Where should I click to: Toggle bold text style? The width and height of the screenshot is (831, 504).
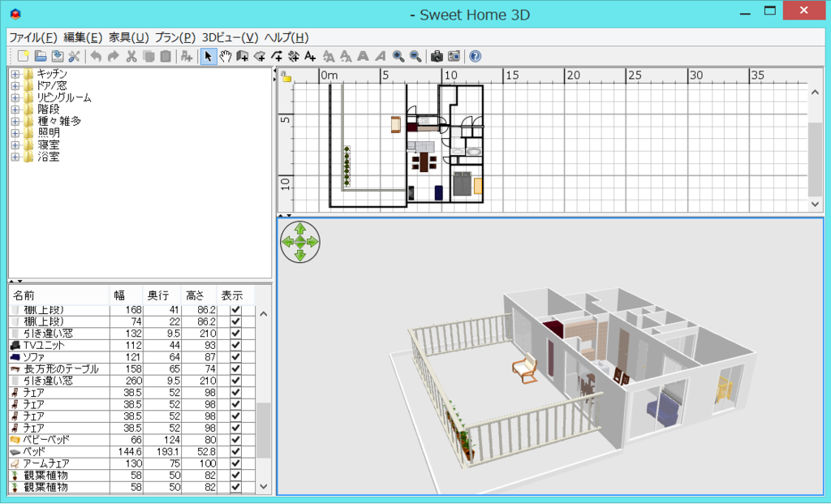[363, 56]
